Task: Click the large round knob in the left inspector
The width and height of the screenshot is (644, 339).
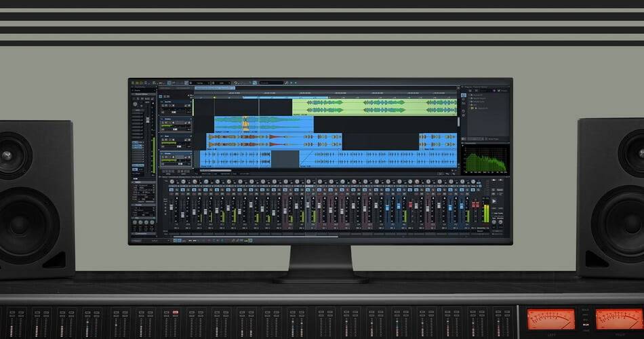Action: point(135,104)
